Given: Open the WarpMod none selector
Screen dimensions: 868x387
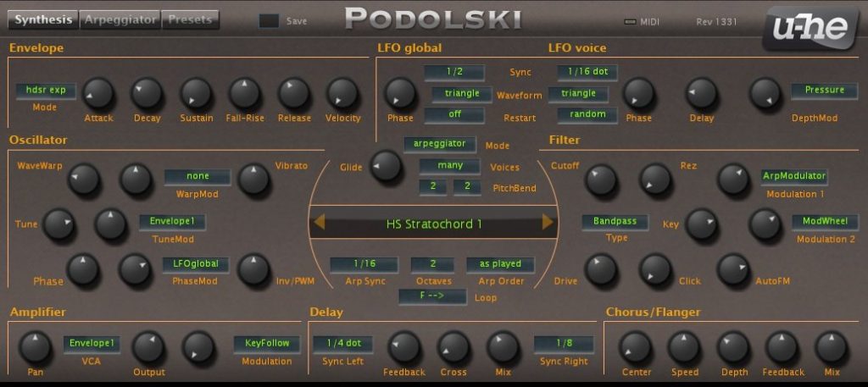Looking at the screenshot, I should (198, 176).
